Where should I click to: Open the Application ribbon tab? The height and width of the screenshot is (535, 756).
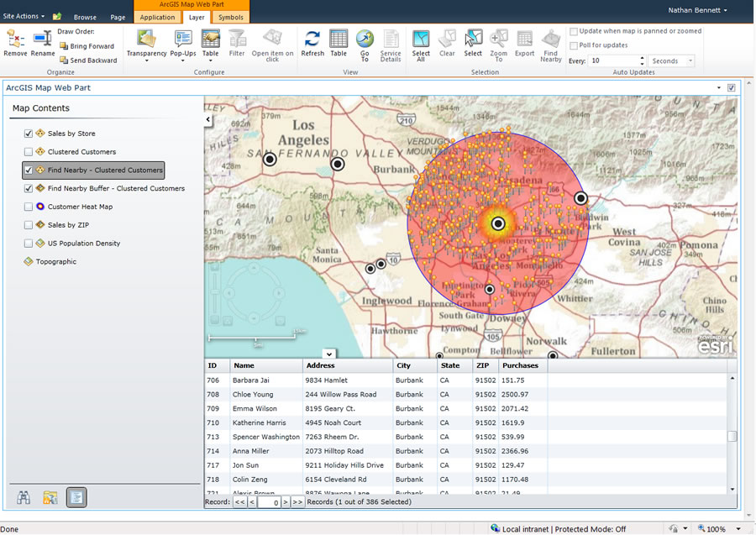click(x=157, y=17)
